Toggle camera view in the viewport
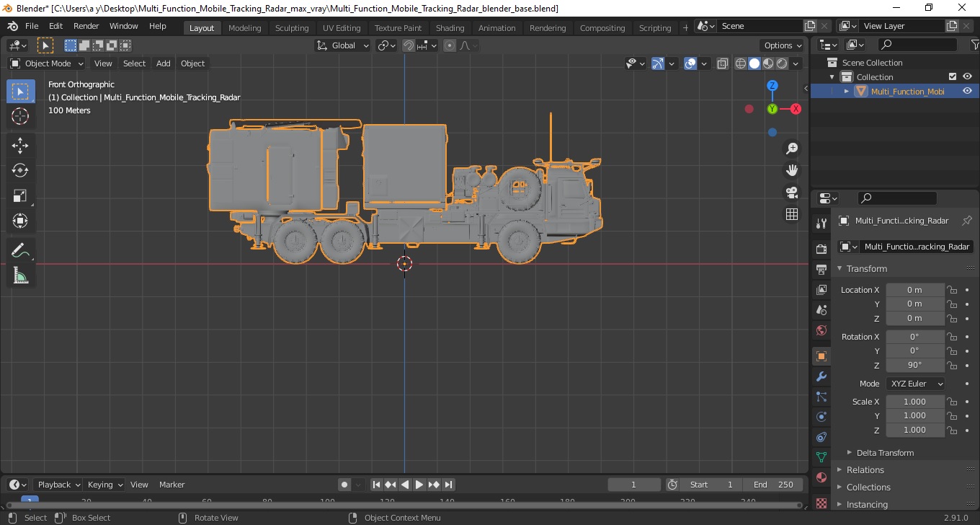Image resolution: width=980 pixels, height=525 pixels. pos(792,193)
